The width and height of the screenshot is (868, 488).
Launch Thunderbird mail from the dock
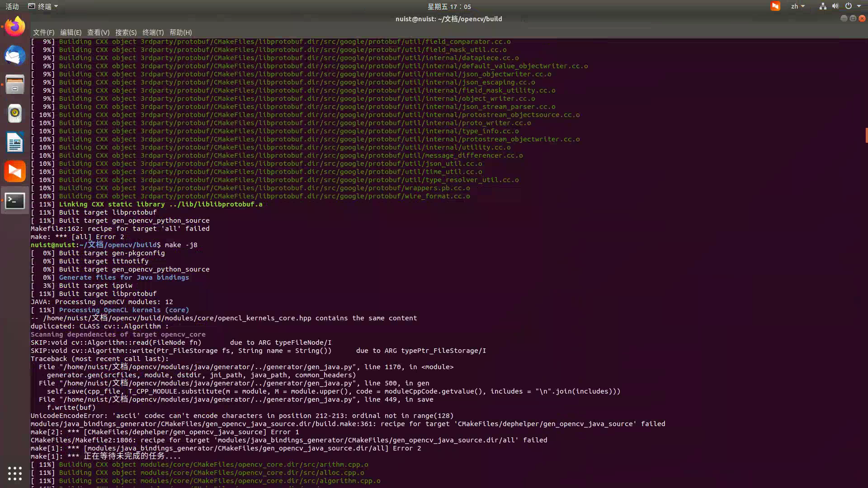[x=15, y=56]
